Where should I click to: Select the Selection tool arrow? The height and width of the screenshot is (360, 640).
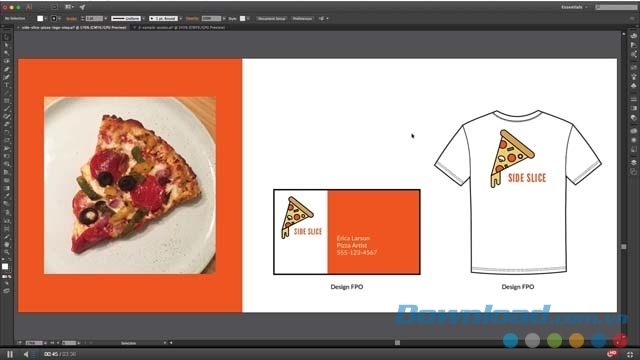[6, 37]
